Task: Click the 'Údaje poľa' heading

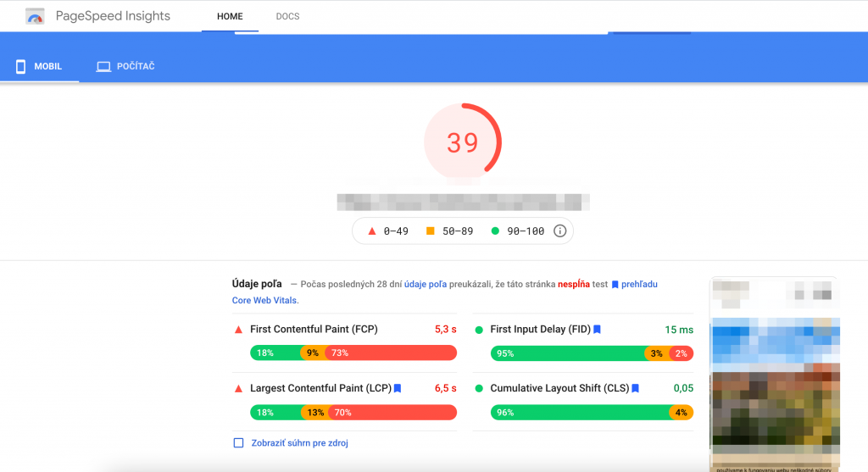Action: 257,284
